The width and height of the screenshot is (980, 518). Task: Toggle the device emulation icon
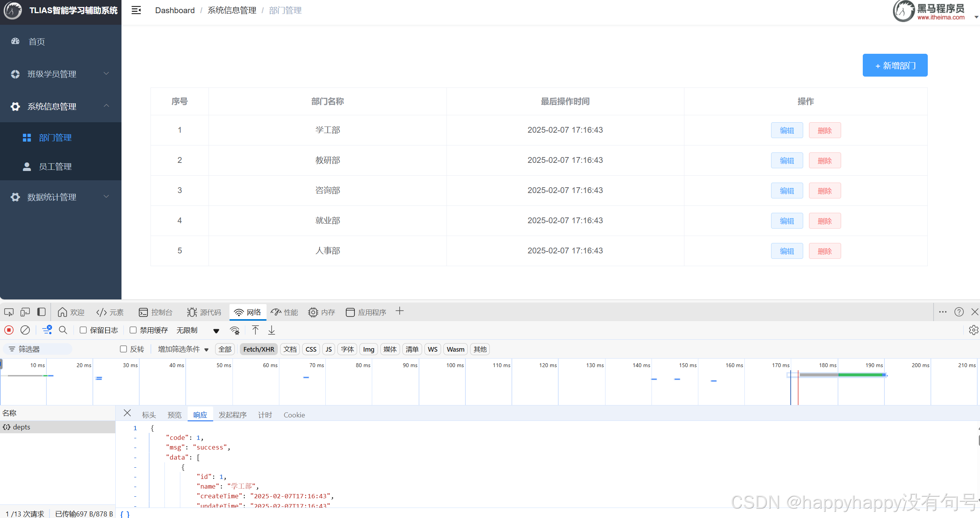tap(25, 312)
